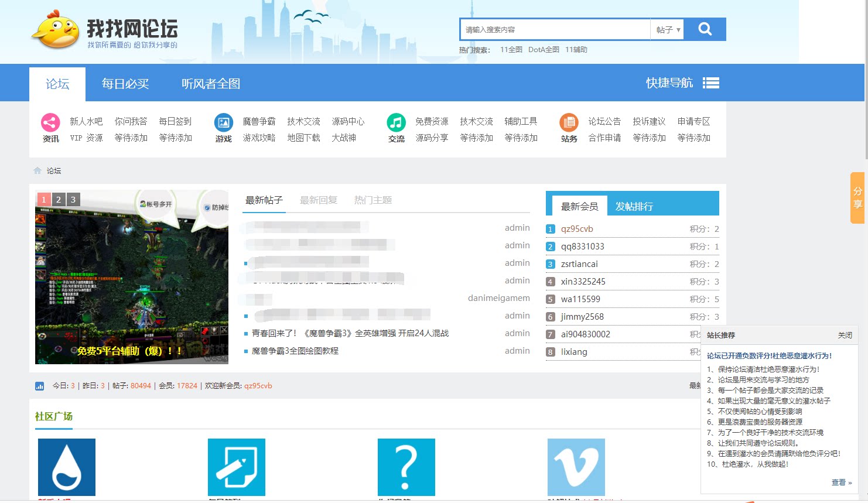Open the 魔兽争霸 board link
The height and width of the screenshot is (503, 868).
click(259, 121)
